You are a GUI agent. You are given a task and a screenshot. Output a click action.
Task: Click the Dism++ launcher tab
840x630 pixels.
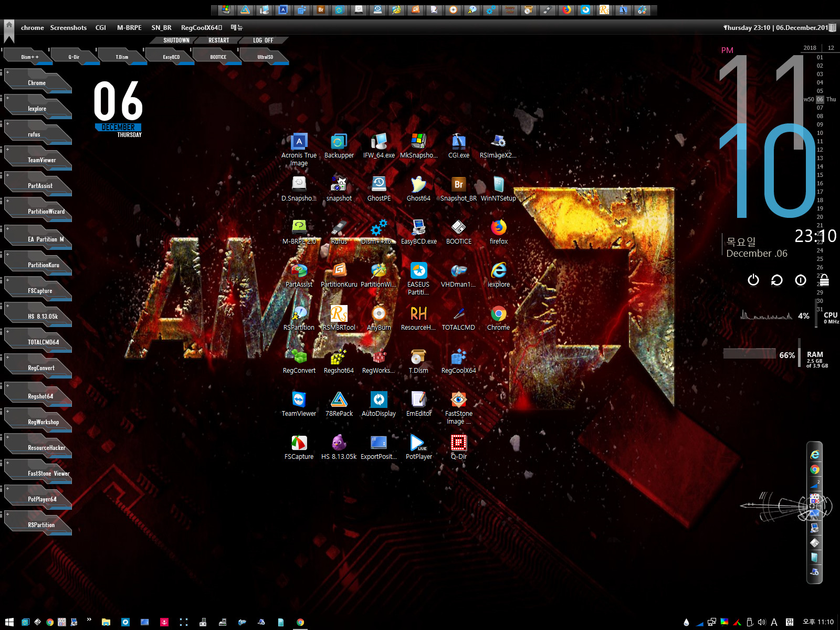[x=29, y=57]
